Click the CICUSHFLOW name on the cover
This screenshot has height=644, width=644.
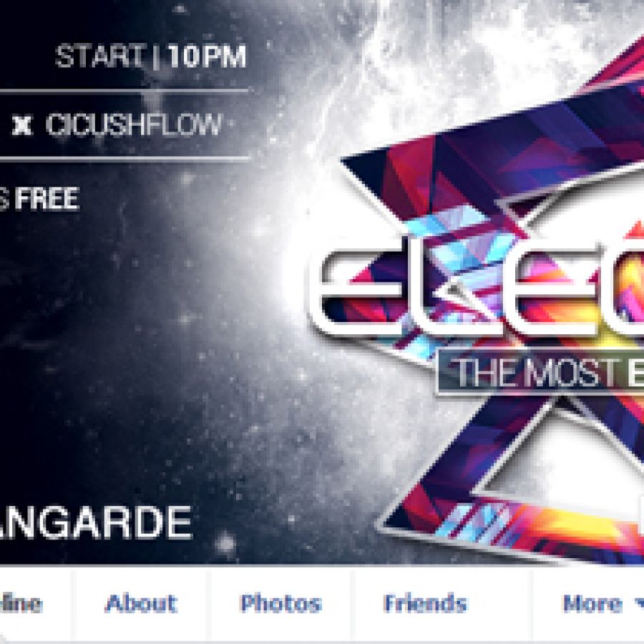pyautogui.click(x=134, y=125)
